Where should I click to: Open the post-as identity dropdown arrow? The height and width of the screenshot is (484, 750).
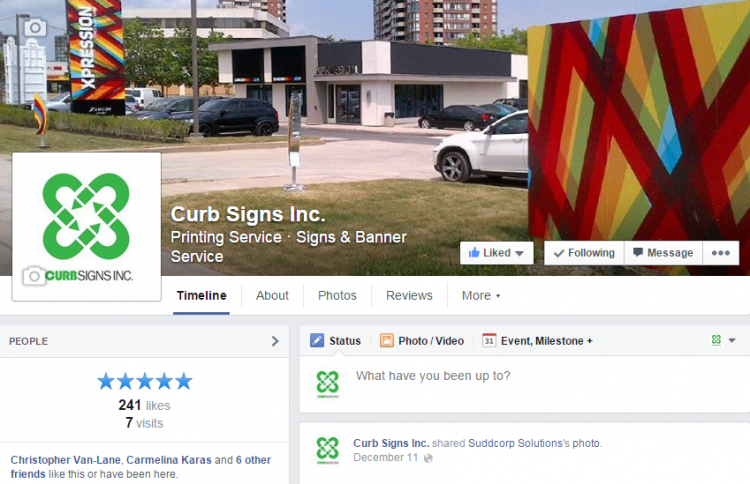pyautogui.click(x=732, y=341)
